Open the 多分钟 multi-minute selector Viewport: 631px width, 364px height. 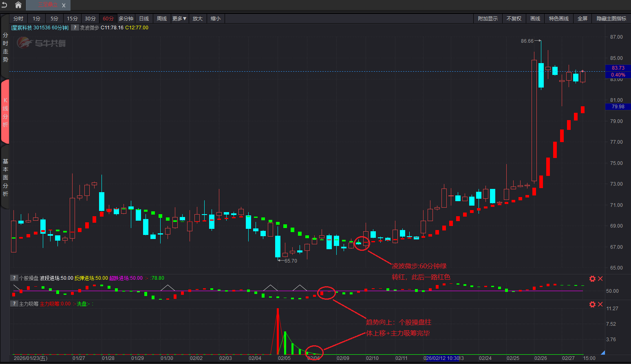(126, 19)
